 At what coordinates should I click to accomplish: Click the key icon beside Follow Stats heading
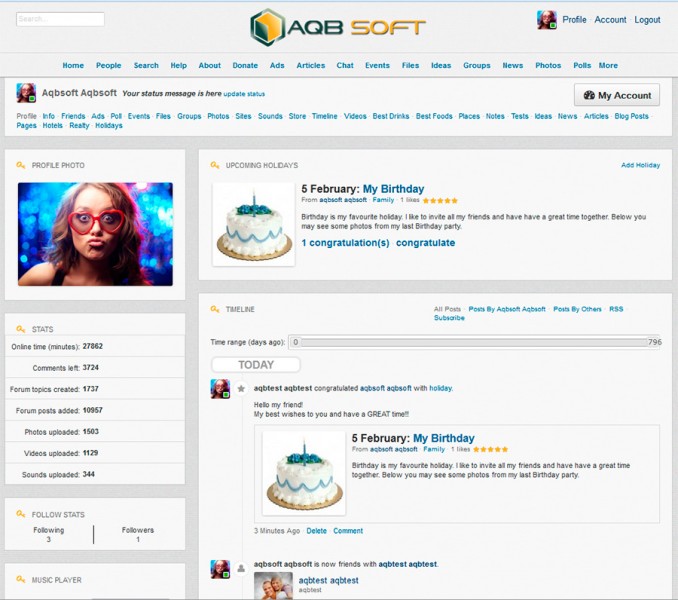[20, 514]
